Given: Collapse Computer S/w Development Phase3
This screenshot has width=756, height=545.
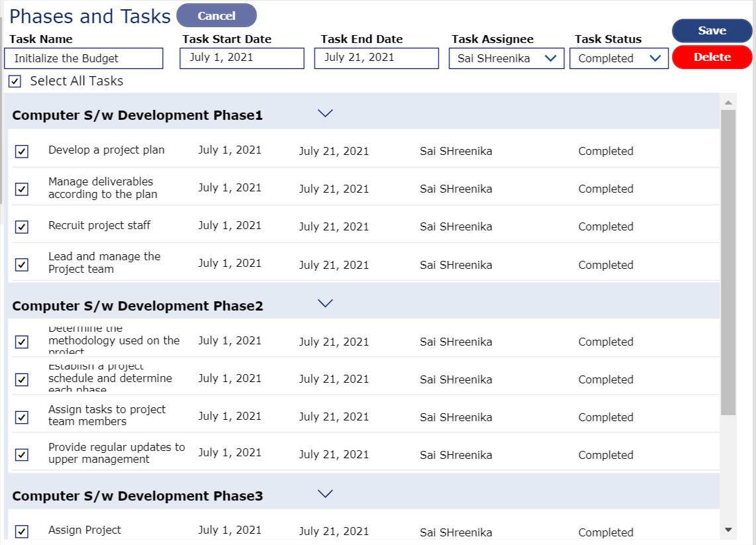Looking at the screenshot, I should click(325, 493).
